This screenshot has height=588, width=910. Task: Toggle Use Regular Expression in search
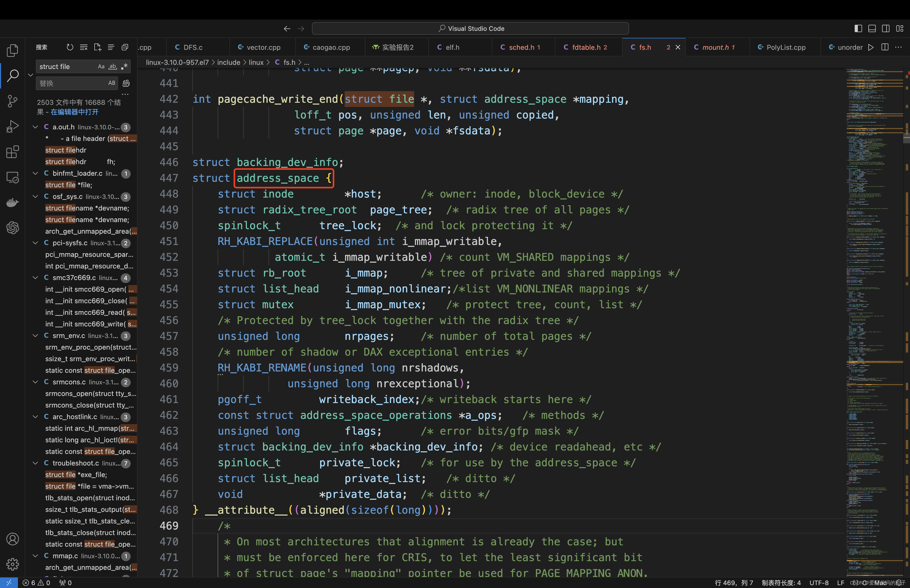125,66
